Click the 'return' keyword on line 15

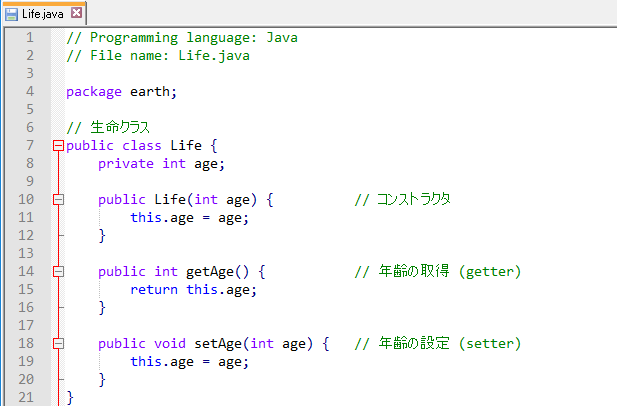click(154, 290)
